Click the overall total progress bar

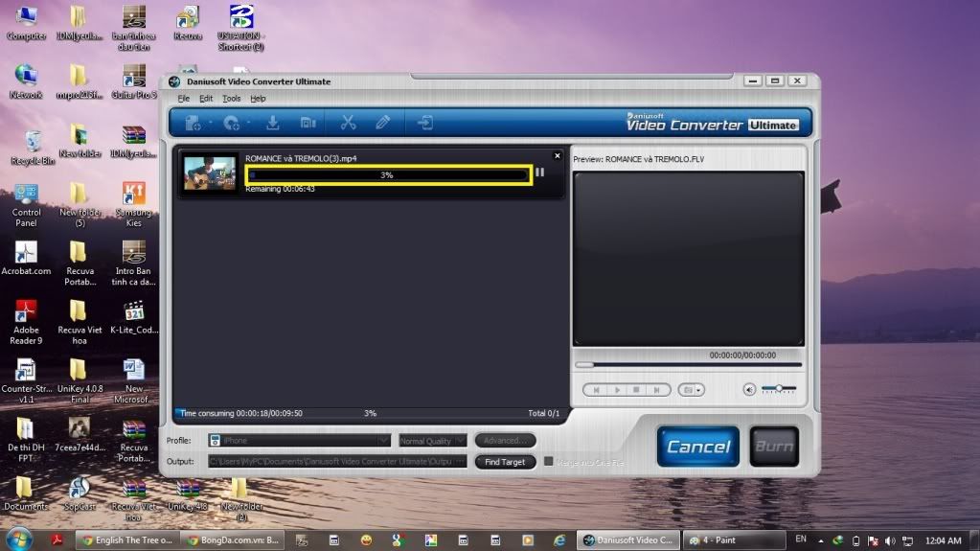coord(370,413)
